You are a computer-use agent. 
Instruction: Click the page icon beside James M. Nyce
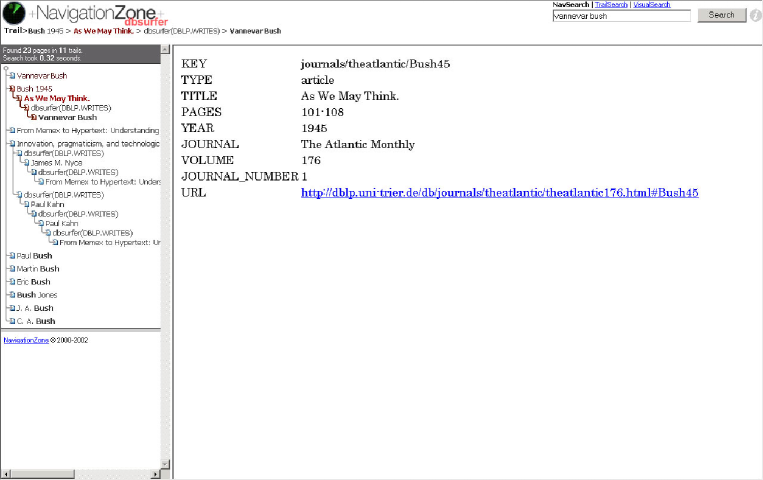pos(27,163)
